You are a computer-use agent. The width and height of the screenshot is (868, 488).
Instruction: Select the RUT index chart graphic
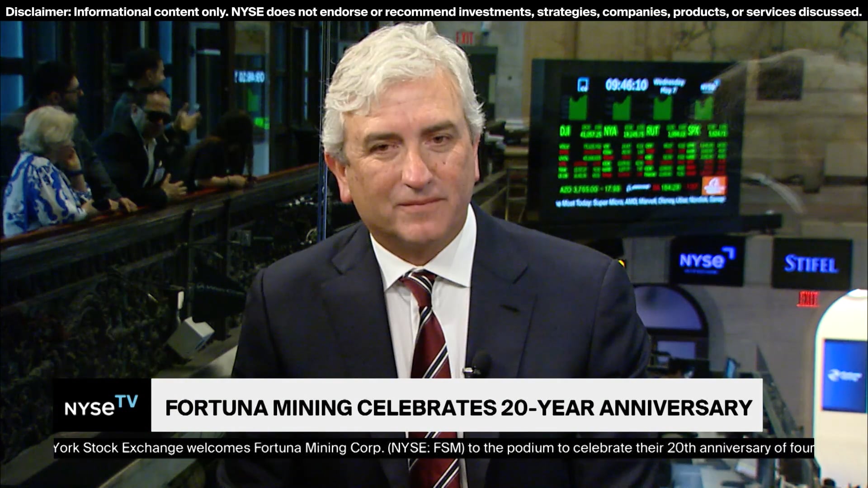[662, 108]
